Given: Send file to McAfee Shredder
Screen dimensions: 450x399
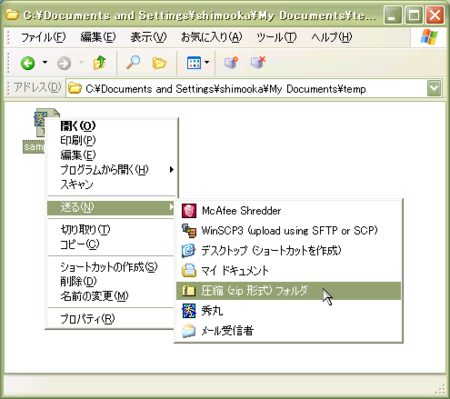Looking at the screenshot, I should click(288, 211).
